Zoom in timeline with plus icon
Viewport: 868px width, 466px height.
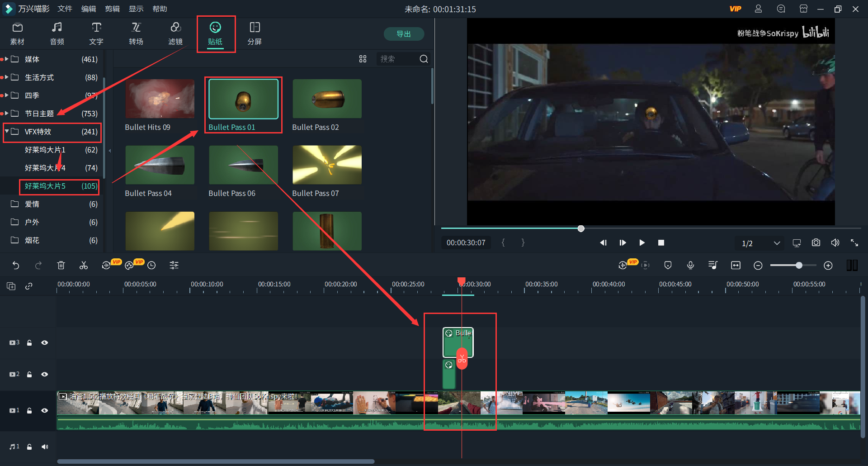(x=828, y=266)
